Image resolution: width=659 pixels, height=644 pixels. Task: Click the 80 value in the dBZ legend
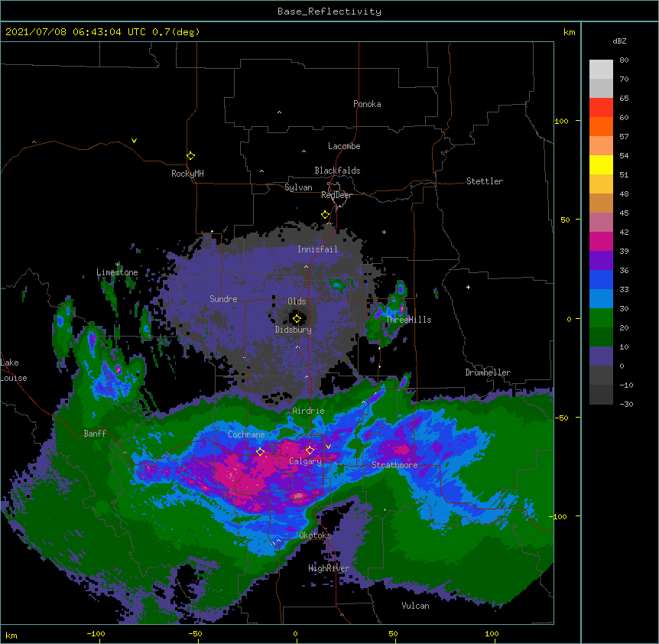point(624,60)
